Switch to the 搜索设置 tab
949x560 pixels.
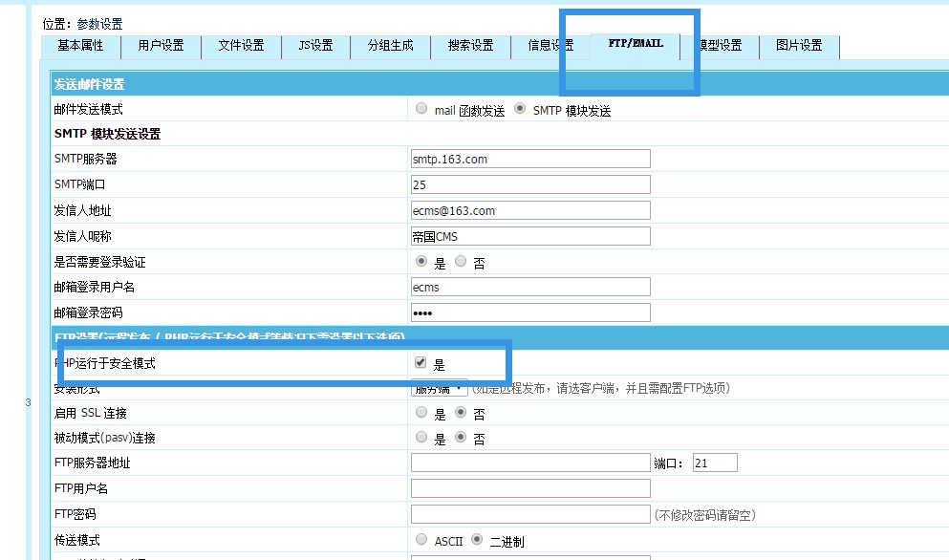[x=470, y=45]
